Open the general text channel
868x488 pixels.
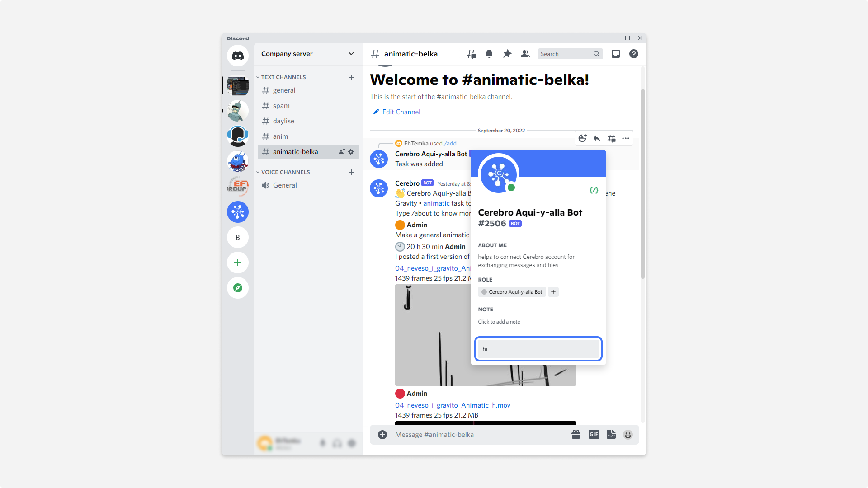pyautogui.click(x=308, y=90)
